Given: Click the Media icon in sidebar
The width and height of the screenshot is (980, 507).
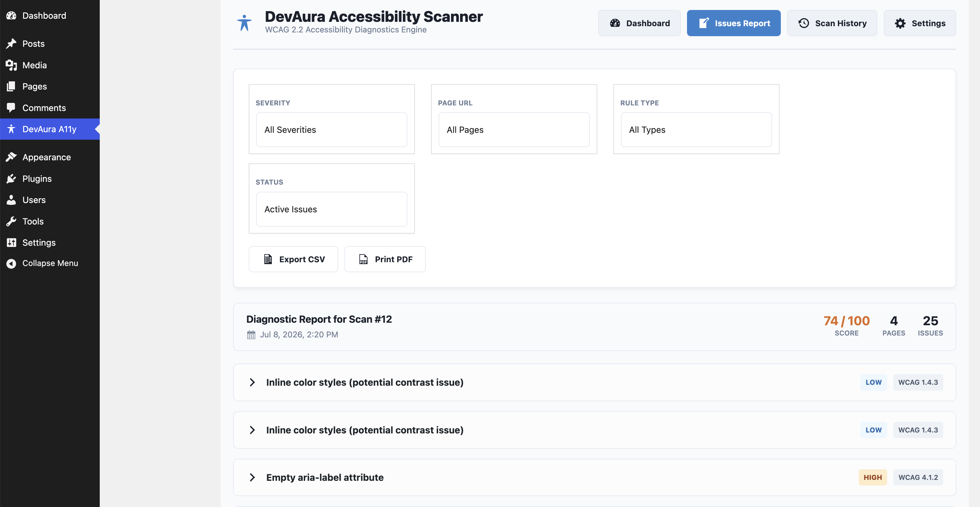Looking at the screenshot, I should click(x=12, y=65).
